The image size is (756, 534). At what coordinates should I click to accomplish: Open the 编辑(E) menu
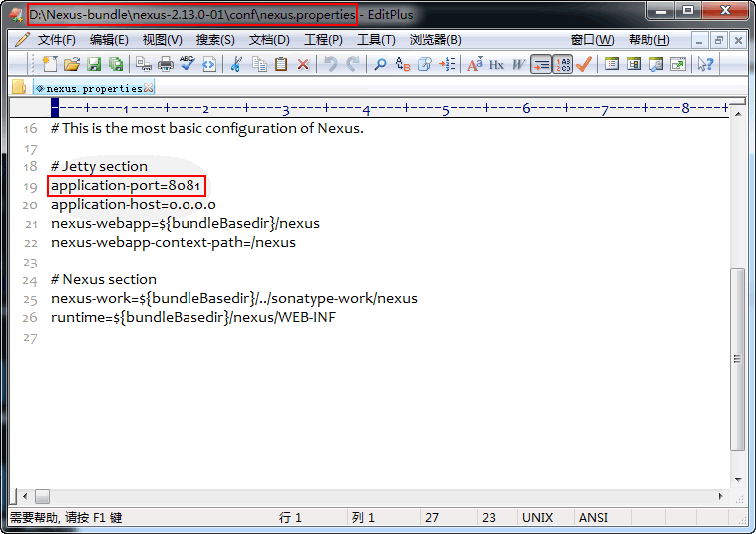pos(109,40)
